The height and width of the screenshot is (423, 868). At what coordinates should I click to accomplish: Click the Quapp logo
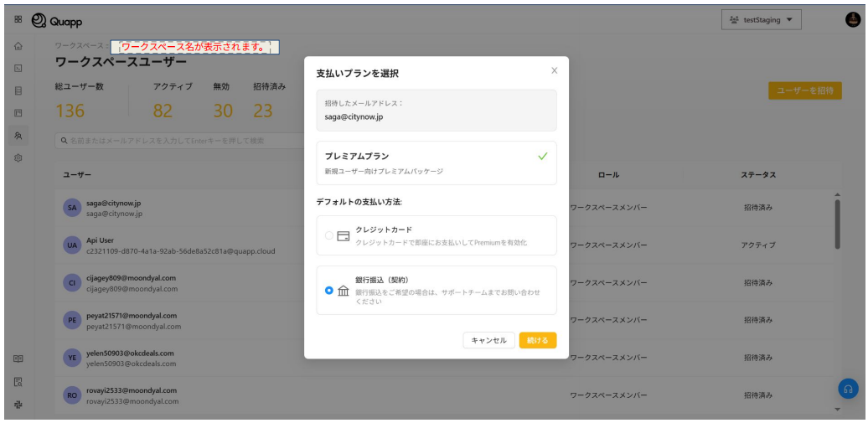coord(57,20)
